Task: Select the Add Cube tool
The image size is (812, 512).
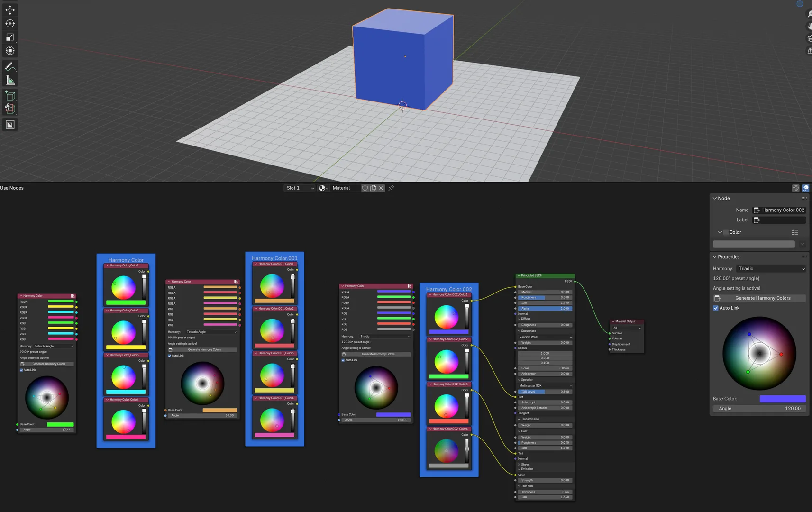Action: click(x=10, y=96)
